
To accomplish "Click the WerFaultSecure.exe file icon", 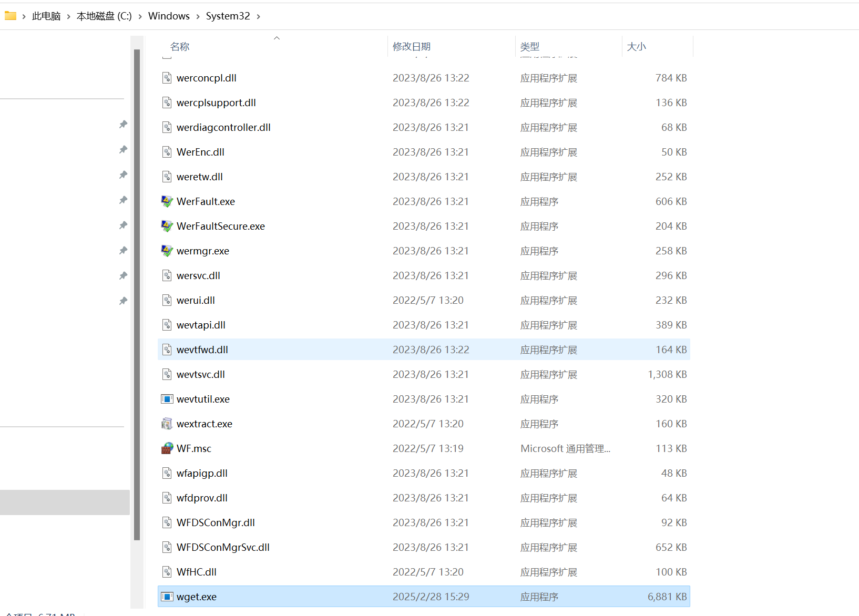I will pos(167,226).
